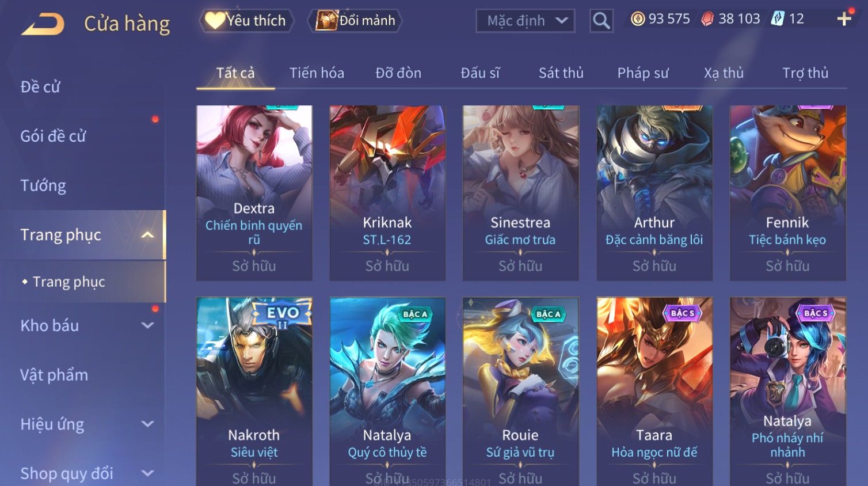This screenshot has width=868, height=486.
Task: Open the search magnifier icon
Action: (x=601, y=21)
